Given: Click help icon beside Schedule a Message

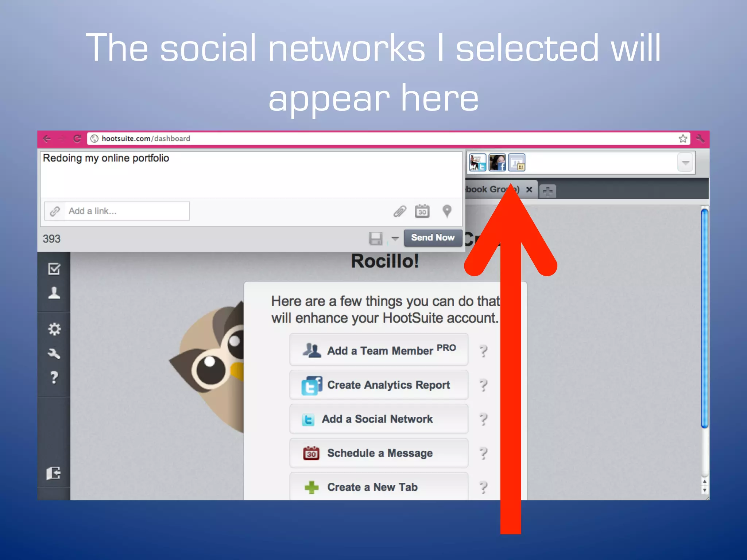Looking at the screenshot, I should [483, 454].
